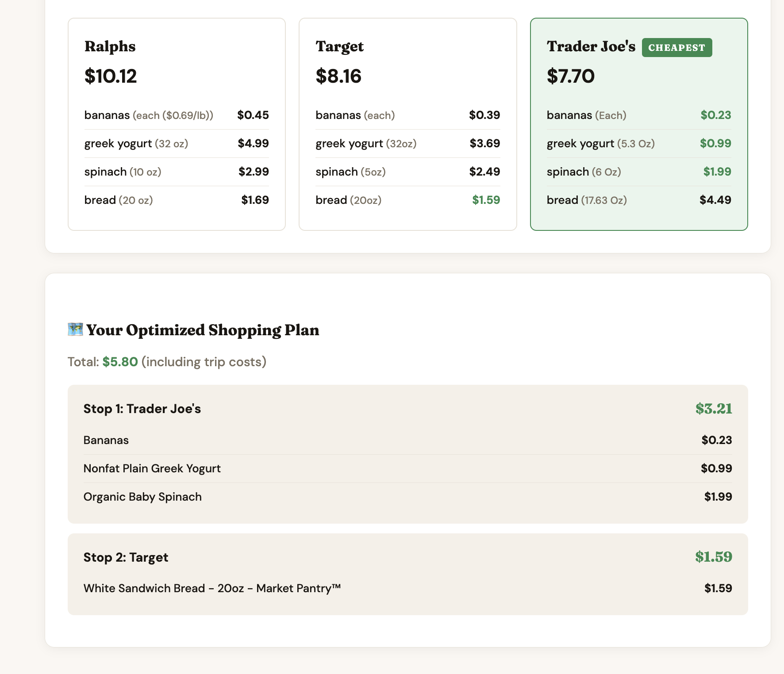Screen dimensions: 784x674
Task: Click the Bananas item in Stop 1
Action: tap(106, 440)
